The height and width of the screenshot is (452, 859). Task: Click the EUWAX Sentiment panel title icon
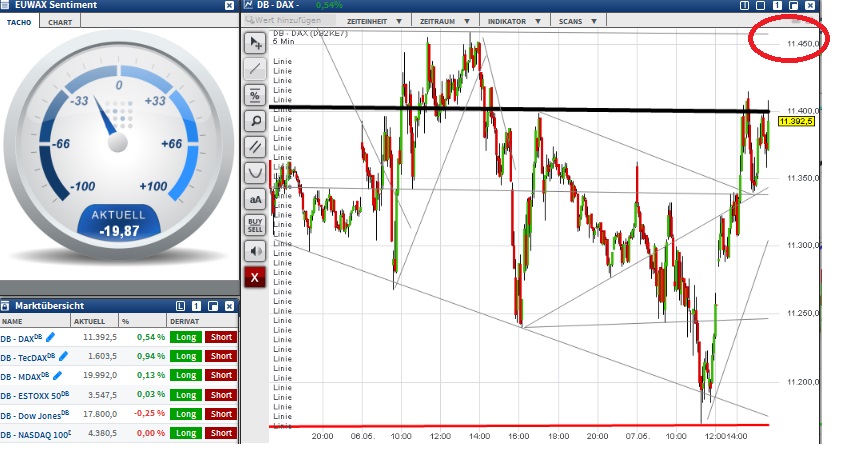click(5, 5)
